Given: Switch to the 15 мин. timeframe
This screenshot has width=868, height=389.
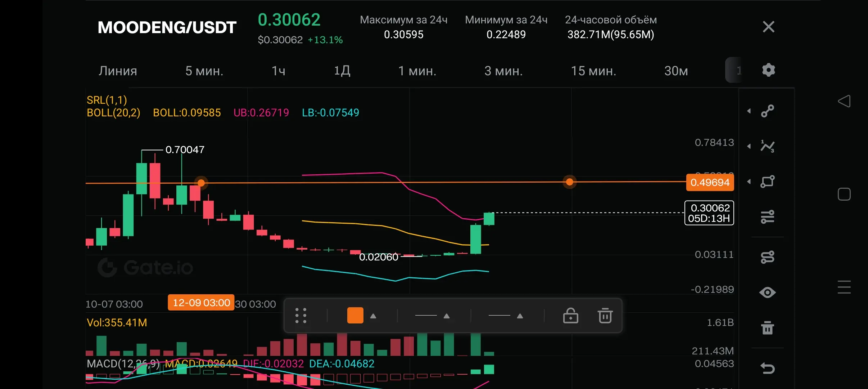Looking at the screenshot, I should coord(593,71).
